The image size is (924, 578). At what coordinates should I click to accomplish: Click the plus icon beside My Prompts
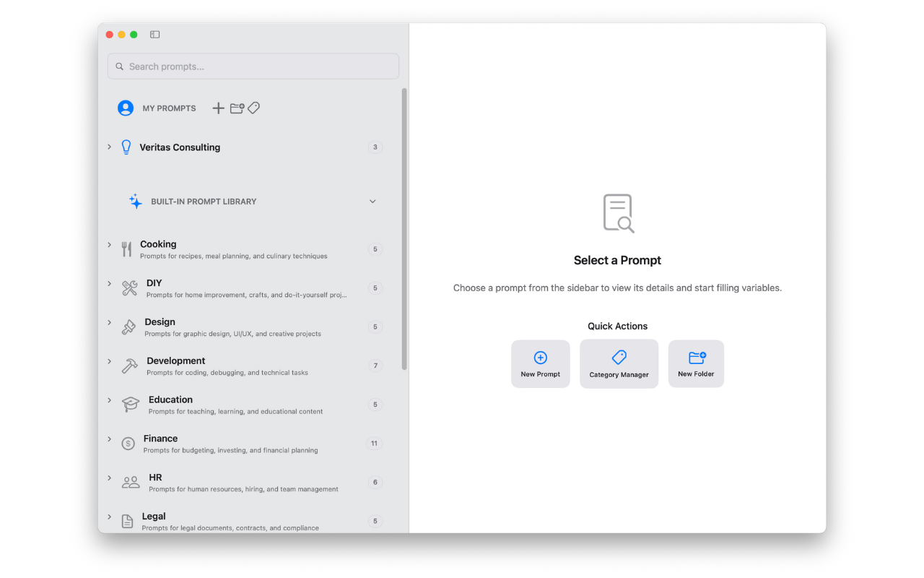point(218,108)
